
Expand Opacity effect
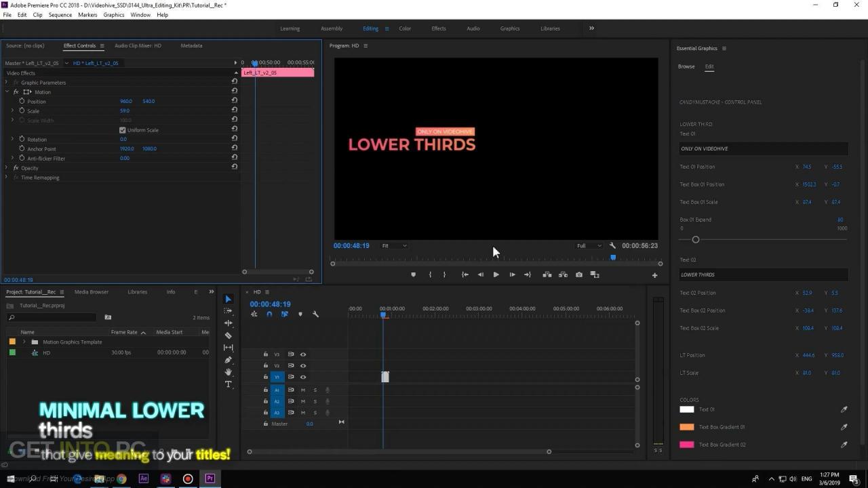tap(7, 167)
